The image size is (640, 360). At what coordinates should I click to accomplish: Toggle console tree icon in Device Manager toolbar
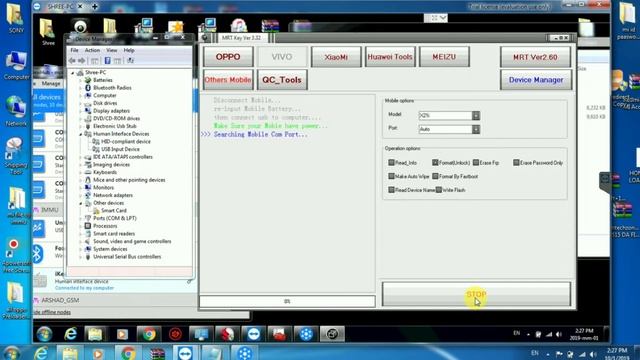[95, 61]
